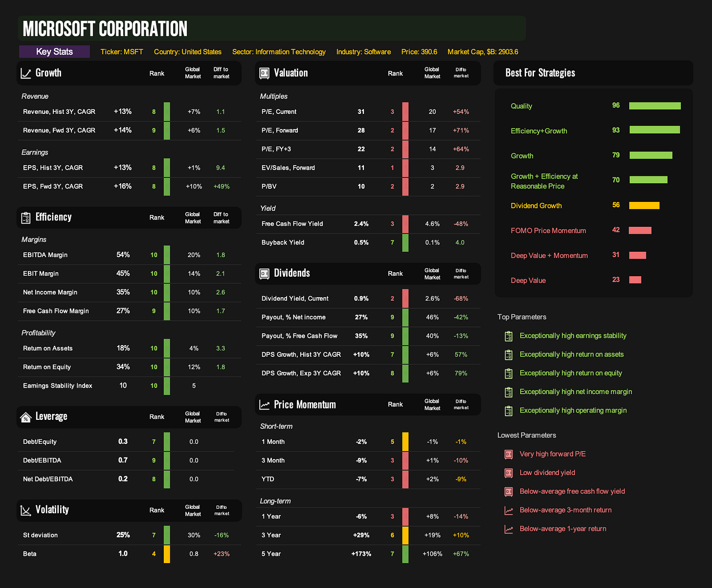
Task: Click Country: United States label
Action: tap(188, 52)
